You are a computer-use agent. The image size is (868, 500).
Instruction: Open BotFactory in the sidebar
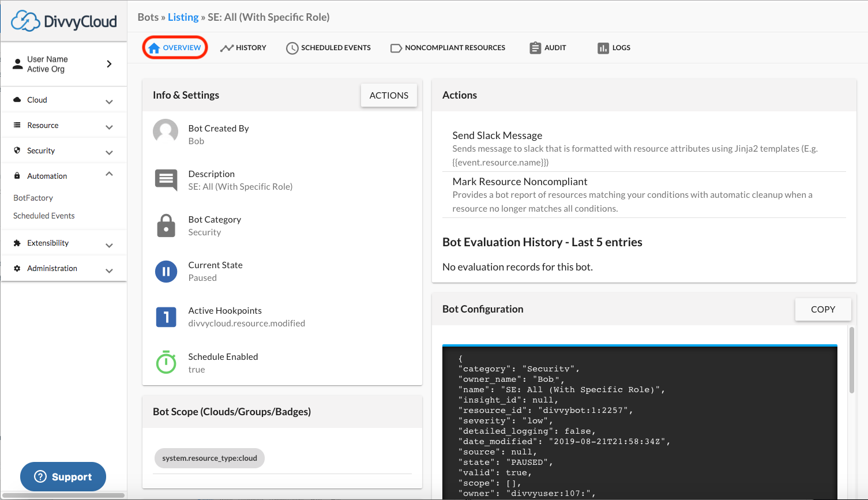pyautogui.click(x=33, y=198)
